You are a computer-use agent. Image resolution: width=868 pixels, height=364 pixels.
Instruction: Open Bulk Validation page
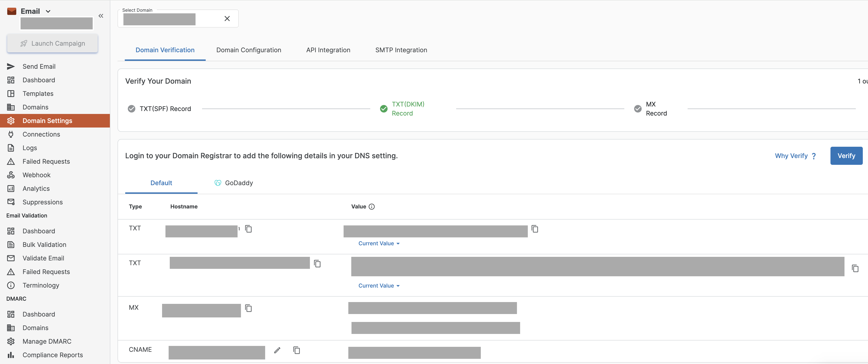[55, 245]
